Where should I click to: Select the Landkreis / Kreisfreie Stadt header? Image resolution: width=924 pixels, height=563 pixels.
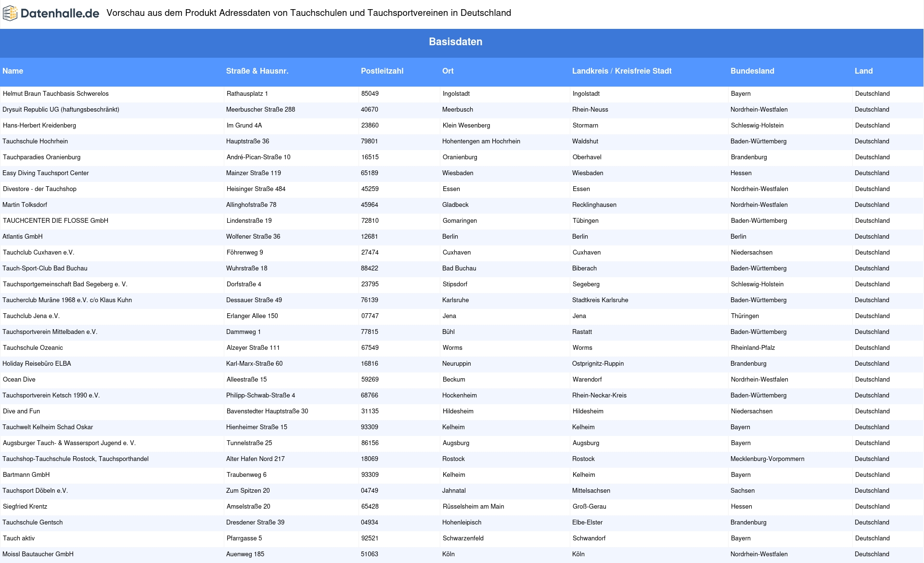622,71
